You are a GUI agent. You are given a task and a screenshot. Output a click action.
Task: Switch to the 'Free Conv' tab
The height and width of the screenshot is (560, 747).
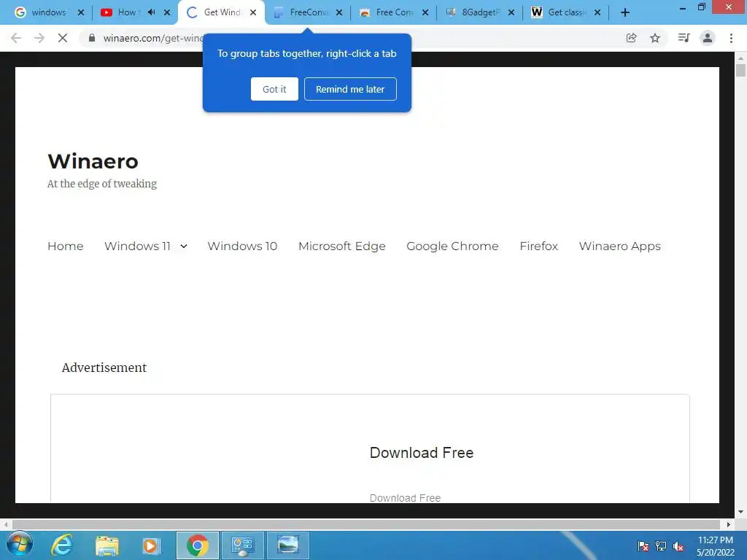click(x=393, y=12)
